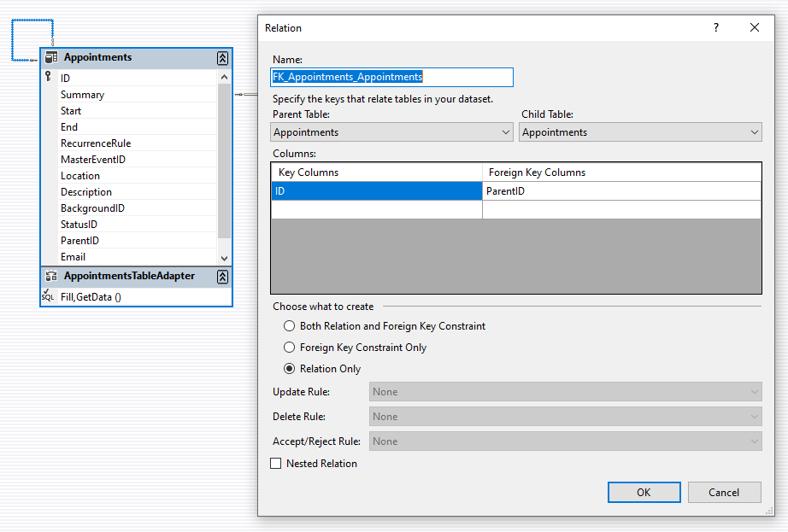The height and width of the screenshot is (532, 788).
Task: Click the AppointmentsTableAdapter icon
Action: click(x=51, y=276)
